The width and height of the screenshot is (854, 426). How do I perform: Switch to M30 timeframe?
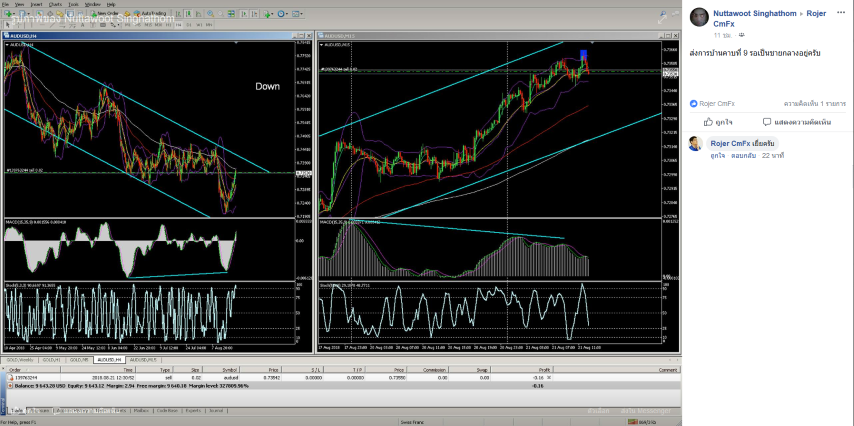[158, 25]
